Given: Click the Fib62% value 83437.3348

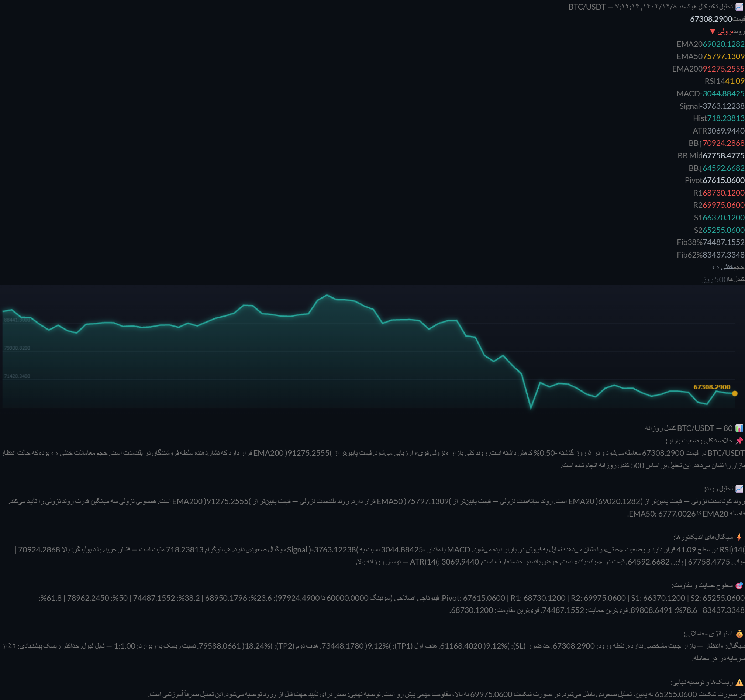Looking at the screenshot, I should point(723,255).
